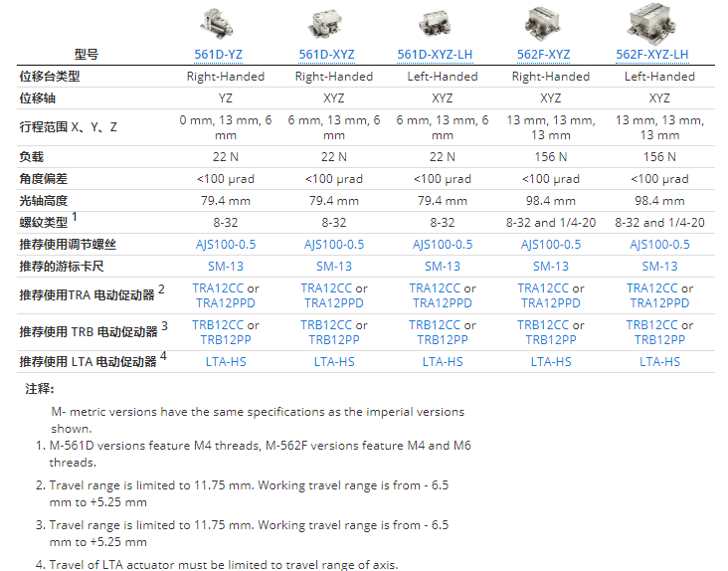Click 'YZ' axis cell for 561D-YZ
This screenshot has width=728, height=571.
226,98
